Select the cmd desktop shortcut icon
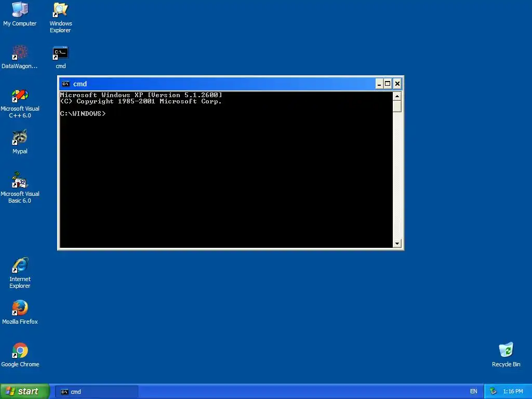 click(60, 57)
